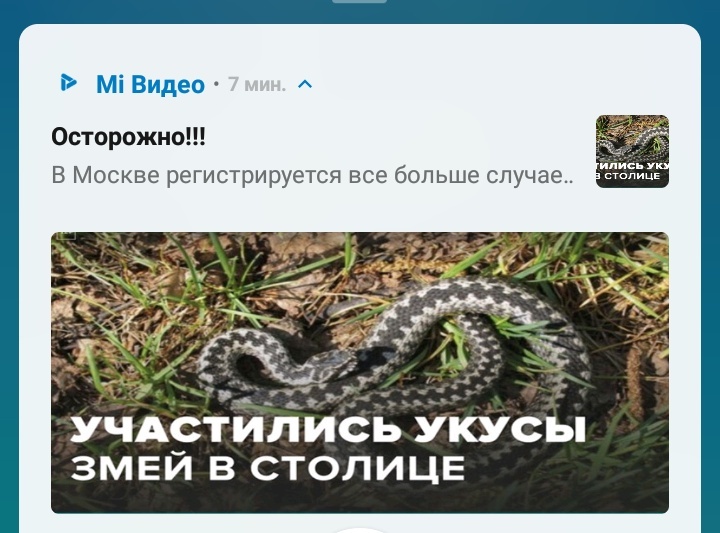Open the small snake thumbnail on the right

click(632, 151)
